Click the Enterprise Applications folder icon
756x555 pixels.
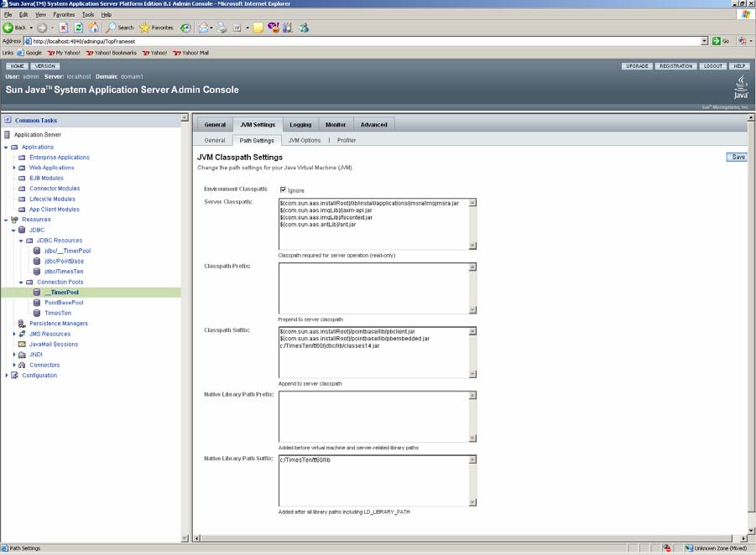coord(22,158)
